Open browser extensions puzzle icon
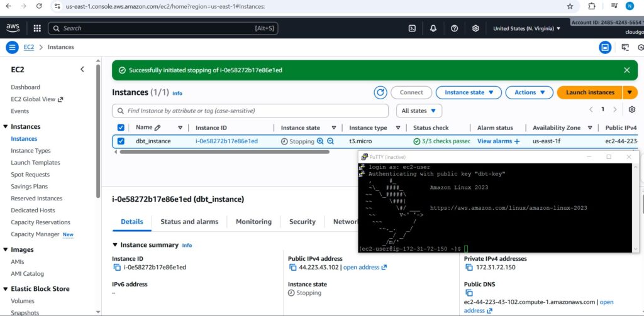This screenshot has height=316, width=644. tap(592, 6)
